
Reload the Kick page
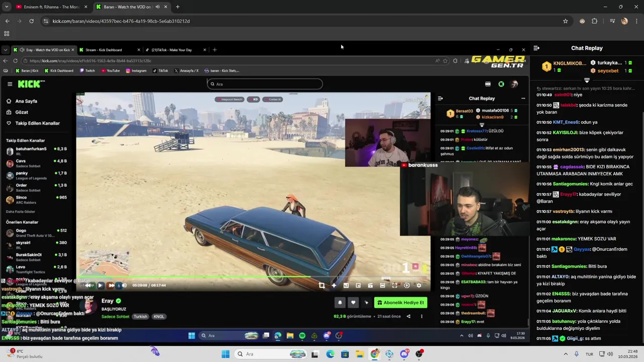point(31,21)
